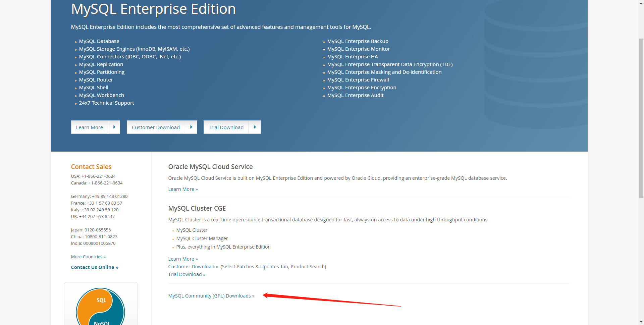The image size is (644, 325).
Task: Click the scrollbar up arrow
Action: point(641,3)
